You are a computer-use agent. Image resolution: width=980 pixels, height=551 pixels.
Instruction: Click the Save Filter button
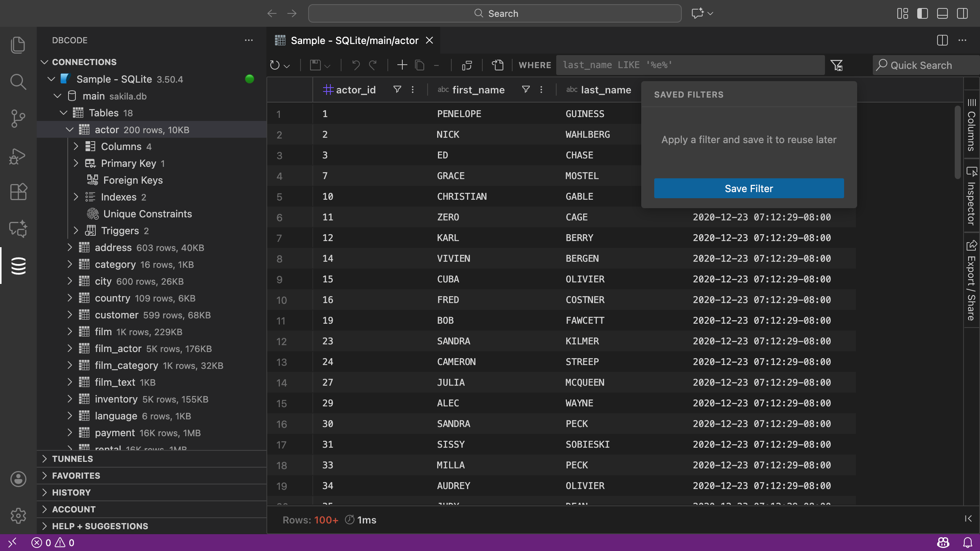coord(749,188)
